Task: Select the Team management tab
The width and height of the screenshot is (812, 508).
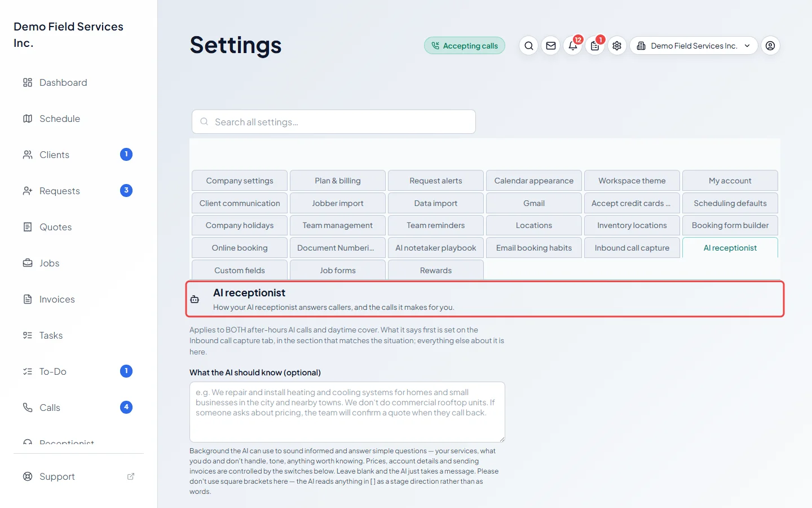Action: [x=338, y=225]
